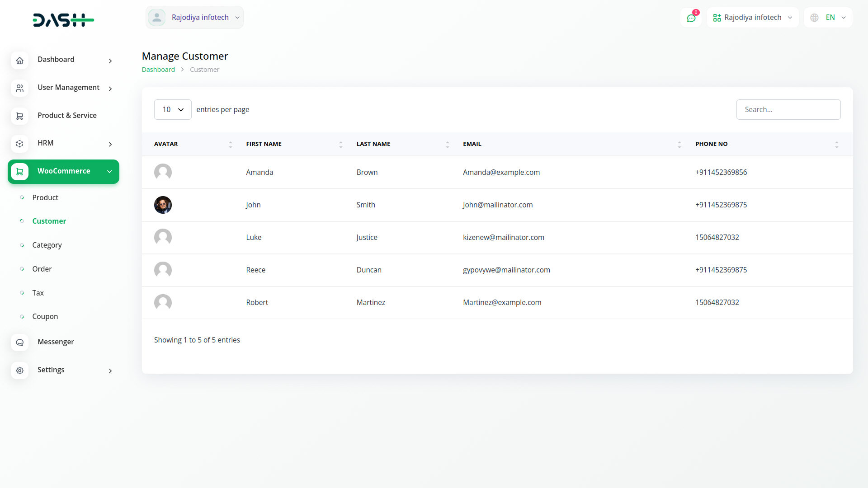This screenshot has height=488, width=868.
Task: Open the Coupon submenu item
Action: point(45,316)
